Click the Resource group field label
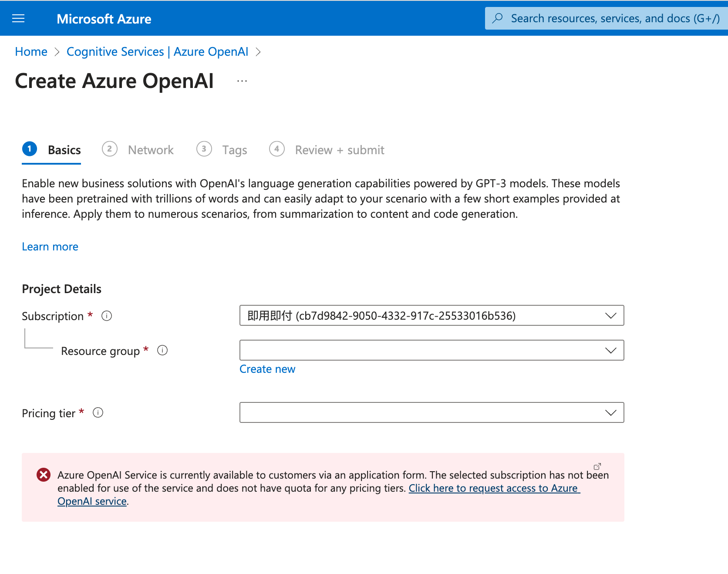The width and height of the screenshot is (728, 574). (101, 351)
